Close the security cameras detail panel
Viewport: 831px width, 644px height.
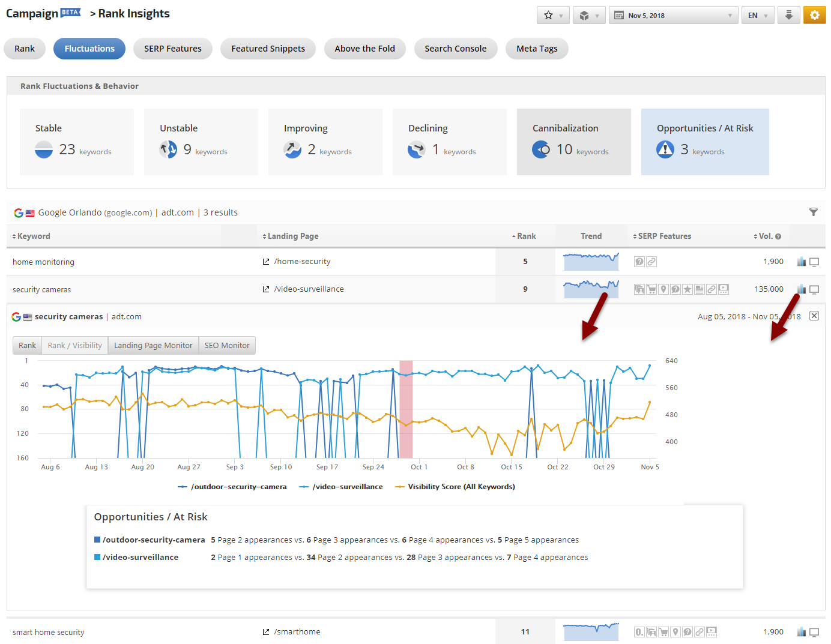point(814,316)
